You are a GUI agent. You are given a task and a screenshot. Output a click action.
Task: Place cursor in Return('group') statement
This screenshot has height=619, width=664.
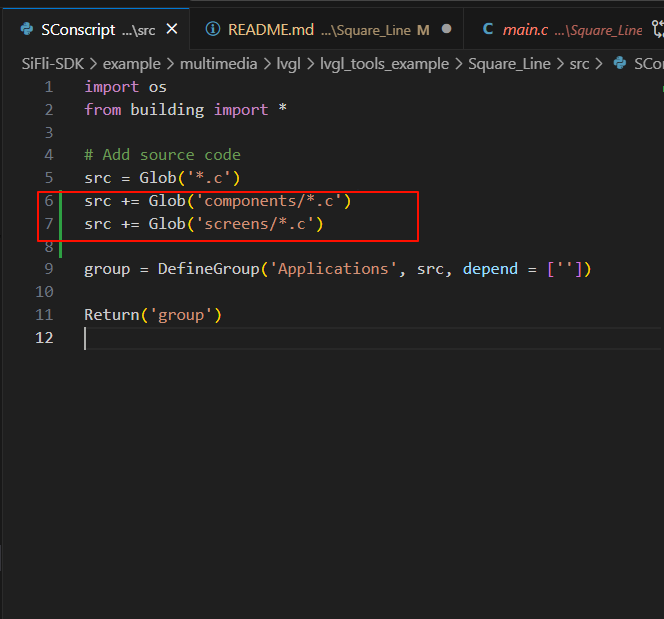pos(152,315)
